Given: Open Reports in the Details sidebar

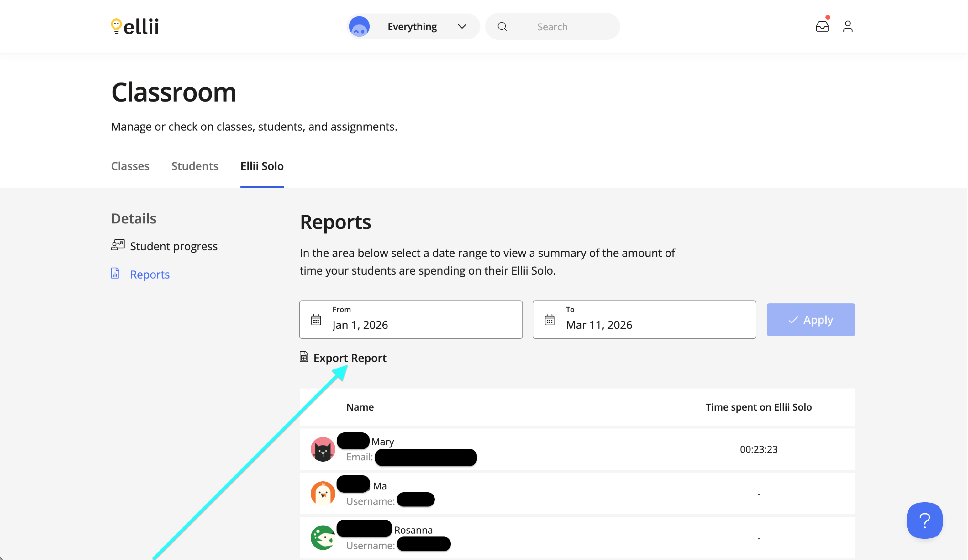Looking at the screenshot, I should (x=150, y=274).
